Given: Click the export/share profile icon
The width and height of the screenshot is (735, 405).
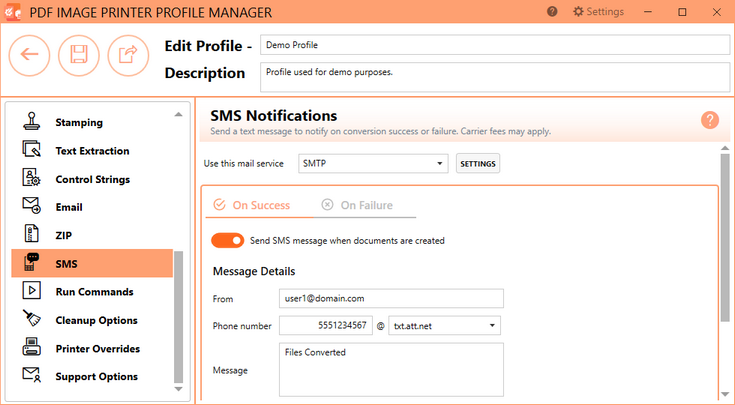Looking at the screenshot, I should tap(128, 55).
